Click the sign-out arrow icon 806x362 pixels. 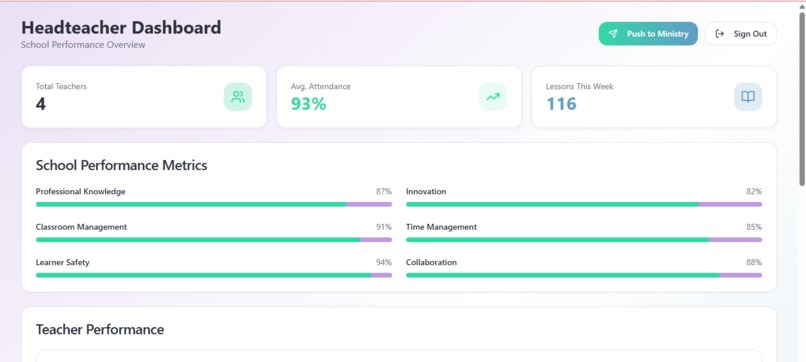pyautogui.click(x=720, y=33)
